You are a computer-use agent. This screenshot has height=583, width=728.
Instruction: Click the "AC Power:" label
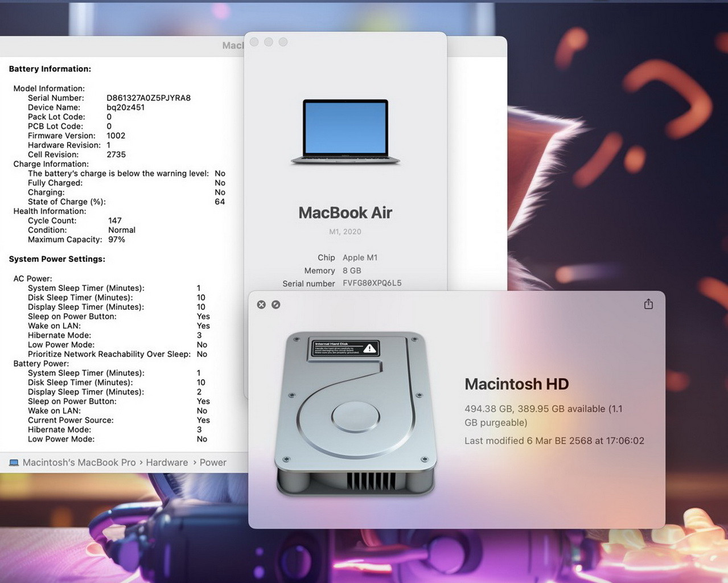point(32,278)
